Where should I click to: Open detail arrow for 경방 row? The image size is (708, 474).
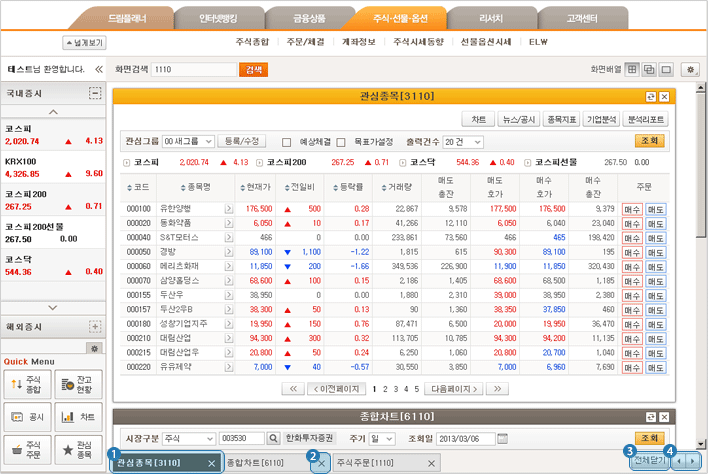pos(228,252)
